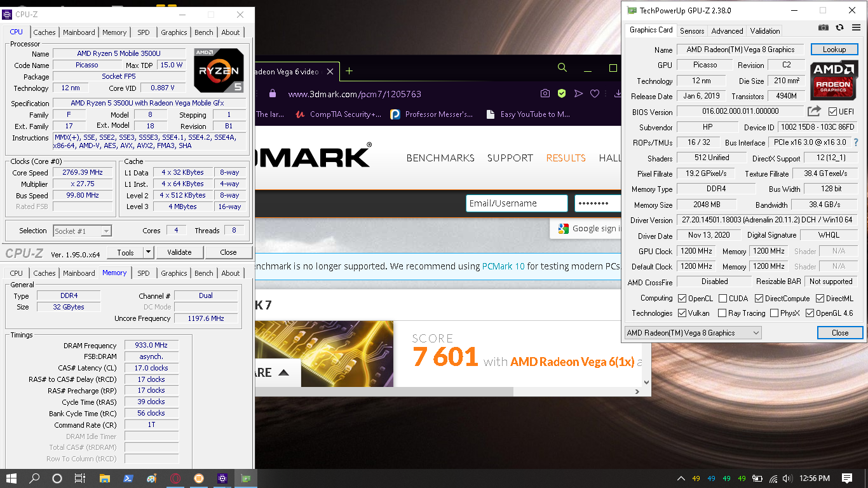The height and width of the screenshot is (488, 868).
Task: Open 3DMark BENCHMARKS menu
Action: tap(440, 158)
